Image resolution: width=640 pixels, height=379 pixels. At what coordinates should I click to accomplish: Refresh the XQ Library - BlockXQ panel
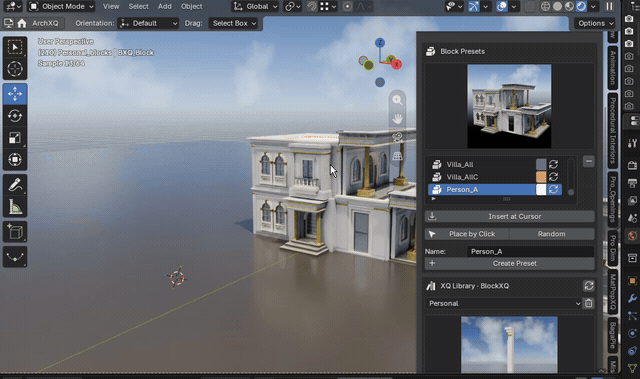click(x=589, y=286)
